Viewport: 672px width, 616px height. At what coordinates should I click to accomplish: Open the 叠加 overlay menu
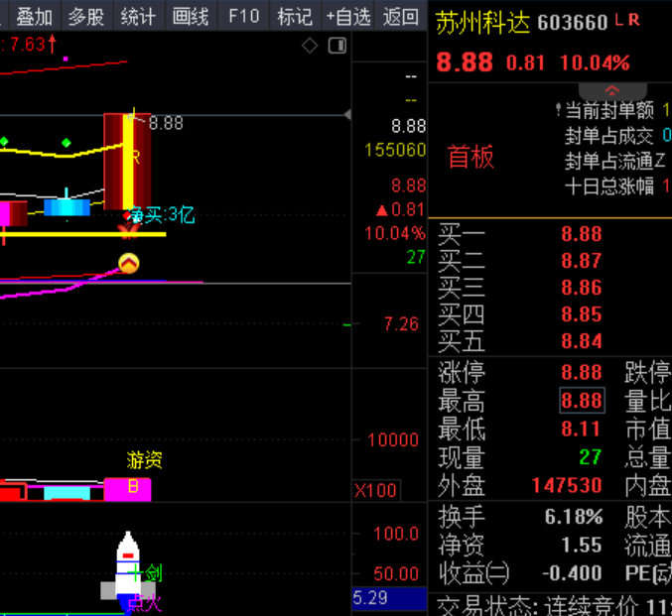tap(35, 16)
